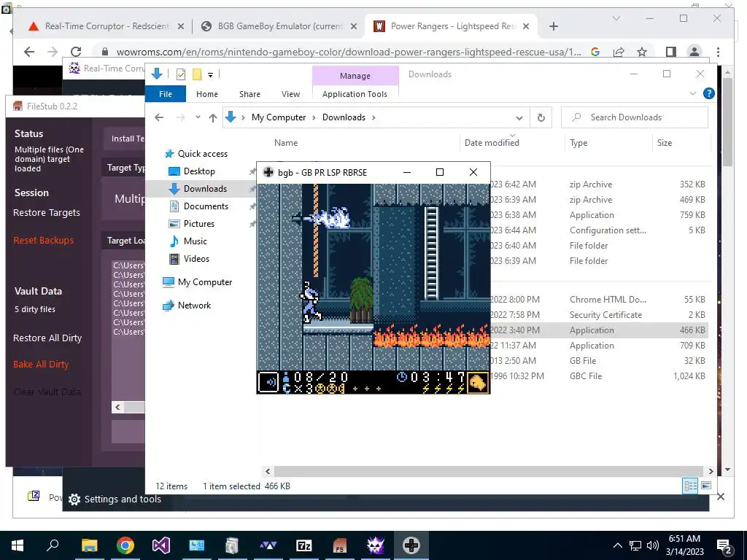Screen dimensions: 747x560
Task: Select Network in navigation pane
Action: 194,306
